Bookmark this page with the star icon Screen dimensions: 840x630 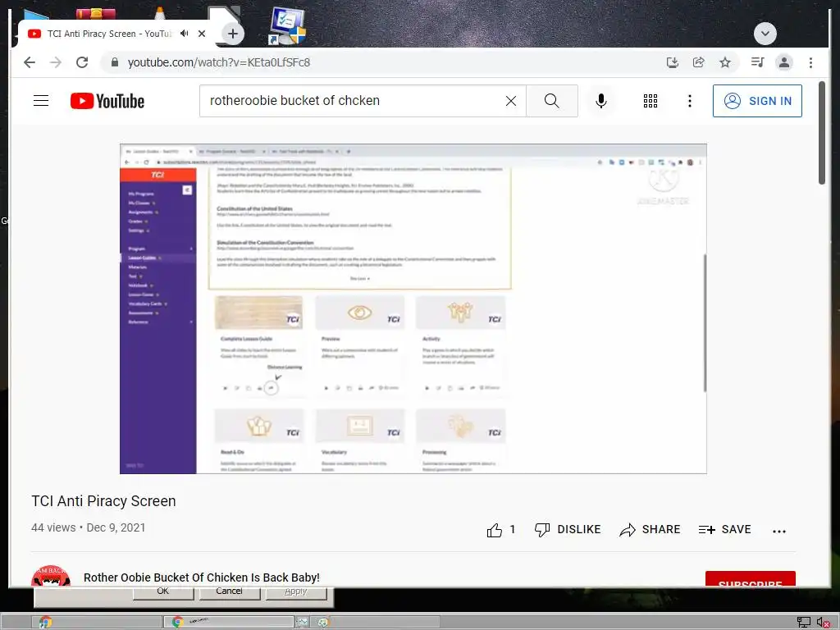(x=725, y=62)
